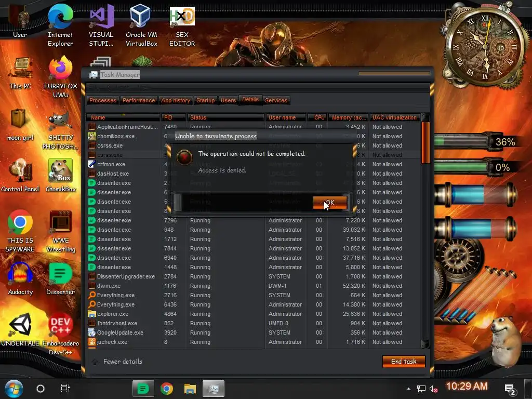Open the UNDERTALE Unity icon
Screen dimensions: 532x399
point(20,329)
